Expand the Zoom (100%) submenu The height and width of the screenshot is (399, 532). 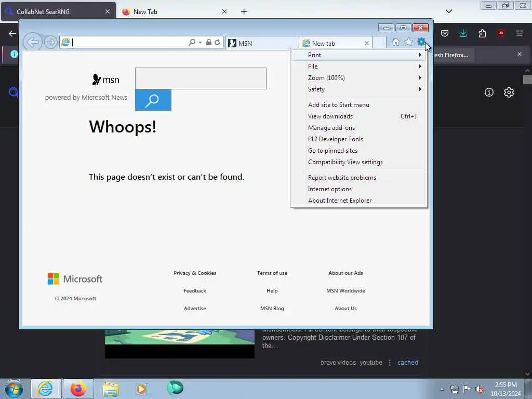pos(359,78)
